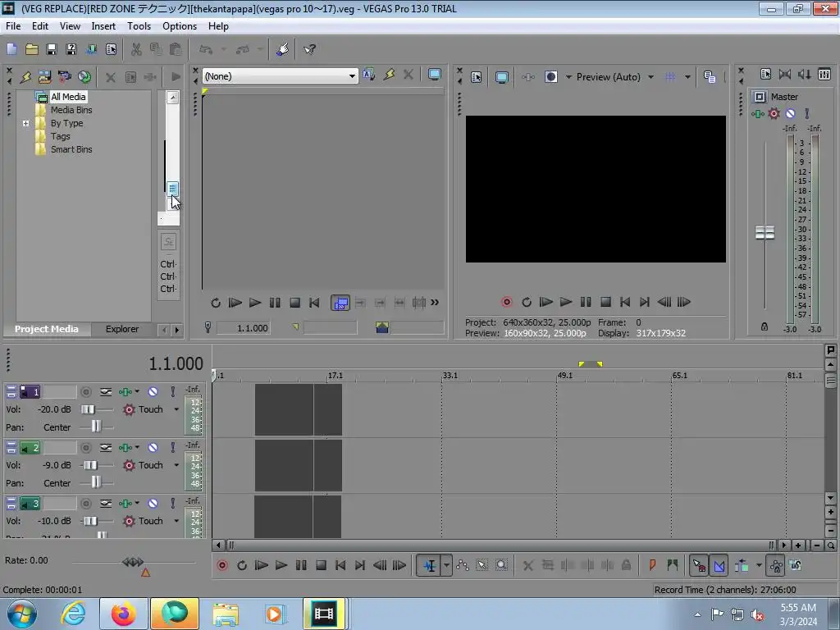Click the timeline ruler at 33.1
840x630 pixels.
(450, 376)
